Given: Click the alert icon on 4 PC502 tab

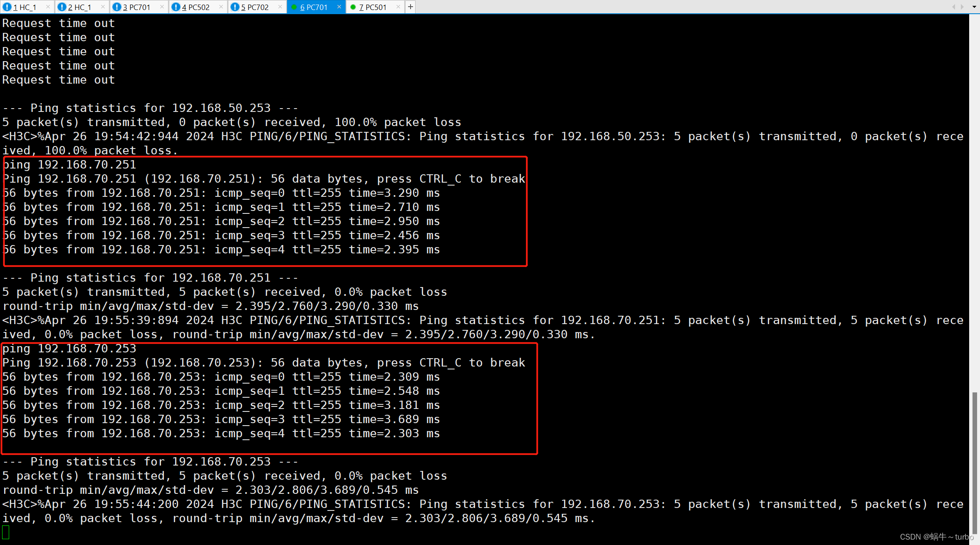Looking at the screenshot, I should pyautogui.click(x=176, y=7).
